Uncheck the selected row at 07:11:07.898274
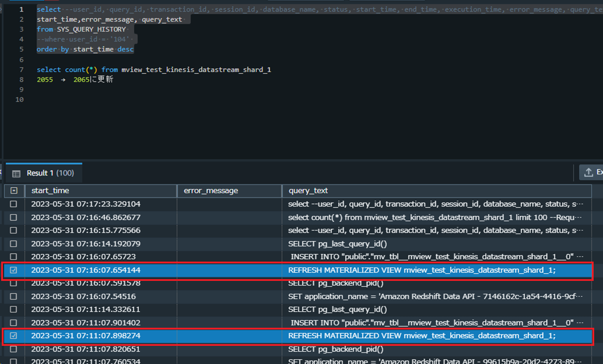Viewport: 603px width, 364px height. [x=13, y=335]
